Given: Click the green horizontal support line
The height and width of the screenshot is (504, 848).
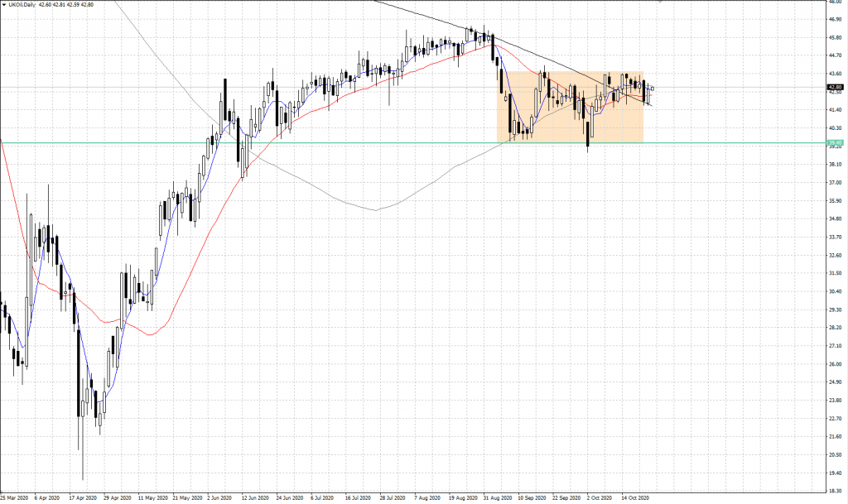Looking at the screenshot, I should pyautogui.click(x=248, y=142).
